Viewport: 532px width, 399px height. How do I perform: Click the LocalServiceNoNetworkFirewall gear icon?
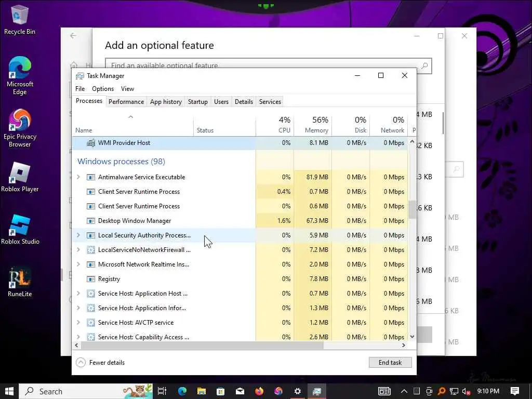click(x=90, y=250)
